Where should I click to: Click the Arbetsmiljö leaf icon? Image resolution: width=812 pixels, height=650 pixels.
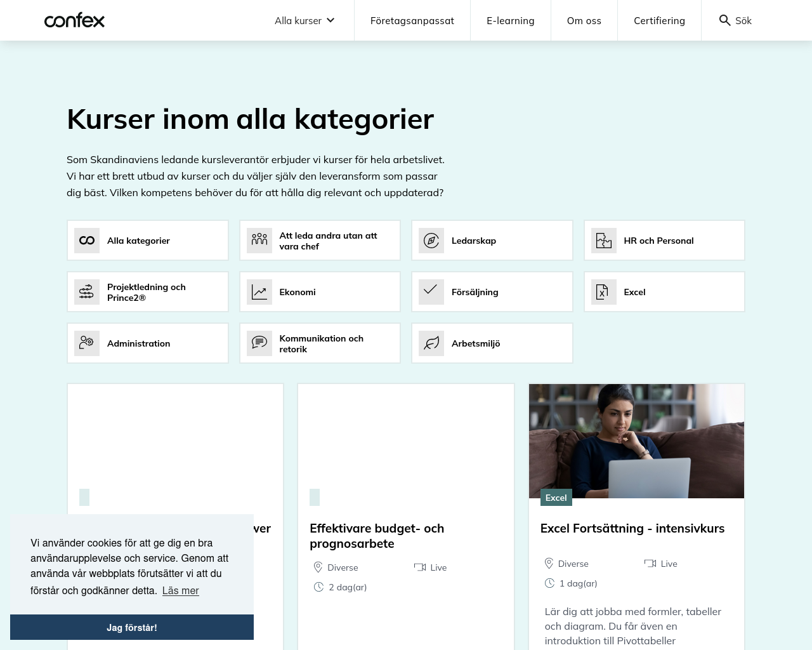tap(431, 343)
